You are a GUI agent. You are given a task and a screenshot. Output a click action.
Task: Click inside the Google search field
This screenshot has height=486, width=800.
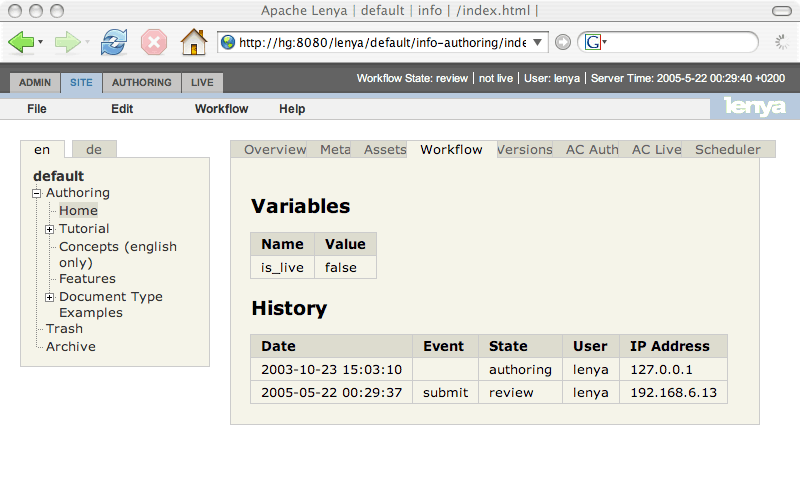point(680,42)
